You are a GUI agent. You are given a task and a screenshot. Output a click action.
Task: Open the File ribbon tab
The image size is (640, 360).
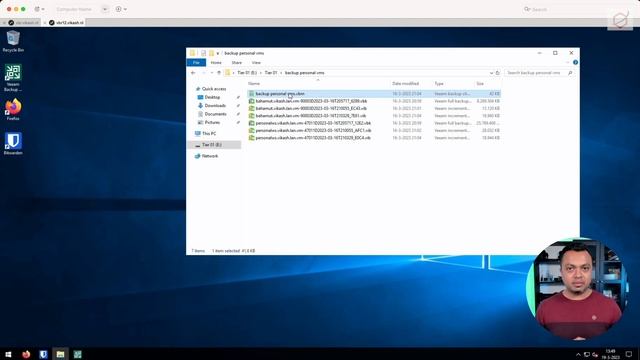[196, 62]
